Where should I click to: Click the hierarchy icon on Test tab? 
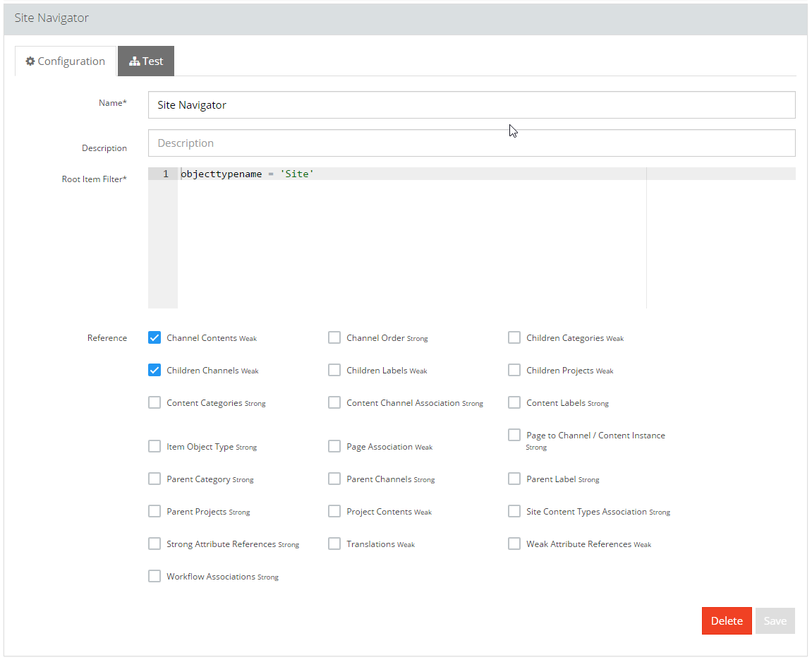(135, 61)
